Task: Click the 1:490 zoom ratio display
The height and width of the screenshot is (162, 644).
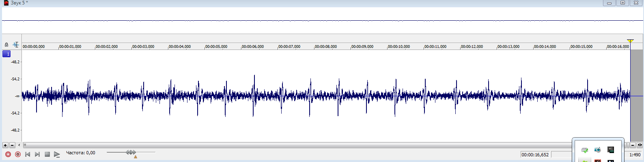Action: 635,155
